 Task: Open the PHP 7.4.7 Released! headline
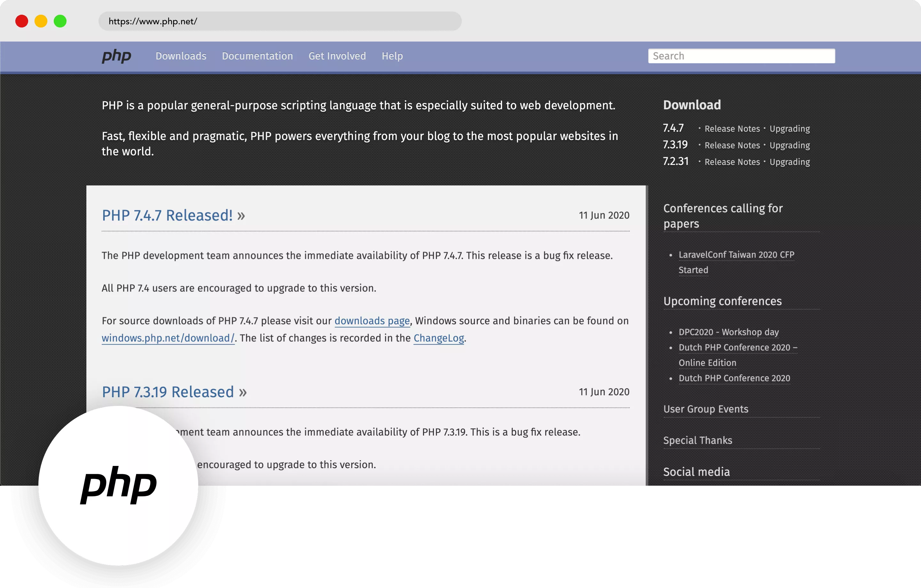pyautogui.click(x=173, y=215)
